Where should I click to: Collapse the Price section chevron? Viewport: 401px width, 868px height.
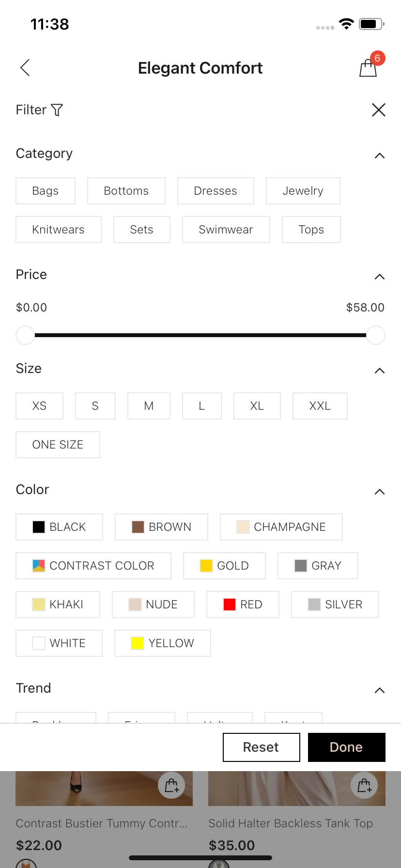click(x=380, y=277)
